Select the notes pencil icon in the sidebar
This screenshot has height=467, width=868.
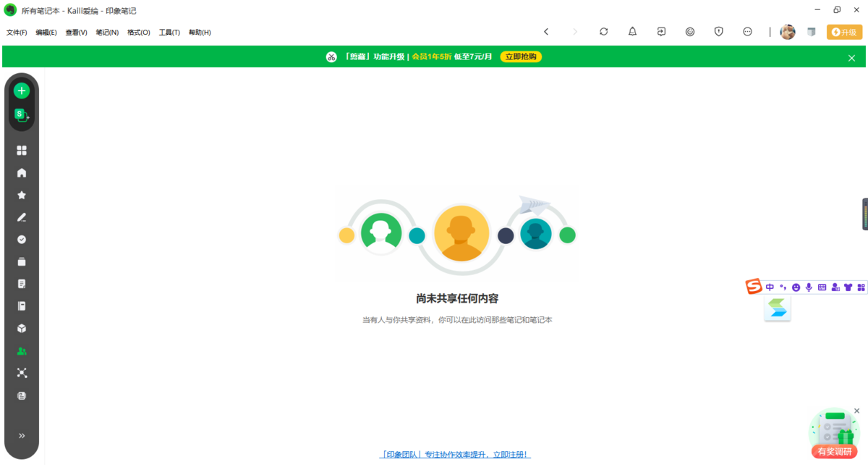[22, 217]
